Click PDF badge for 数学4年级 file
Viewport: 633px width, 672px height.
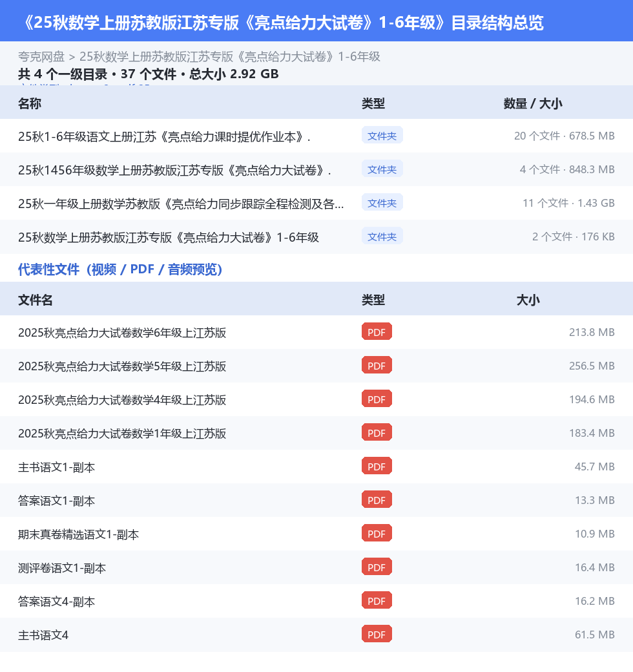click(x=377, y=399)
